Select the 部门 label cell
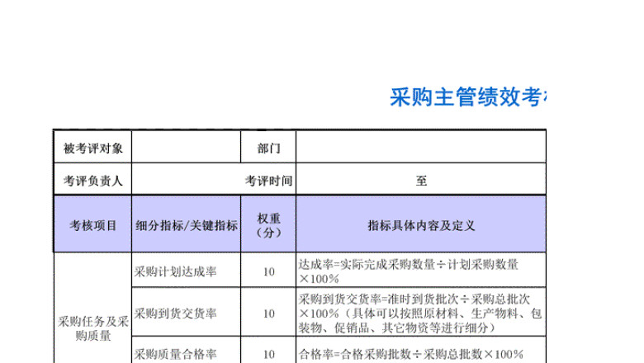The width and height of the screenshot is (644, 363). (x=268, y=147)
